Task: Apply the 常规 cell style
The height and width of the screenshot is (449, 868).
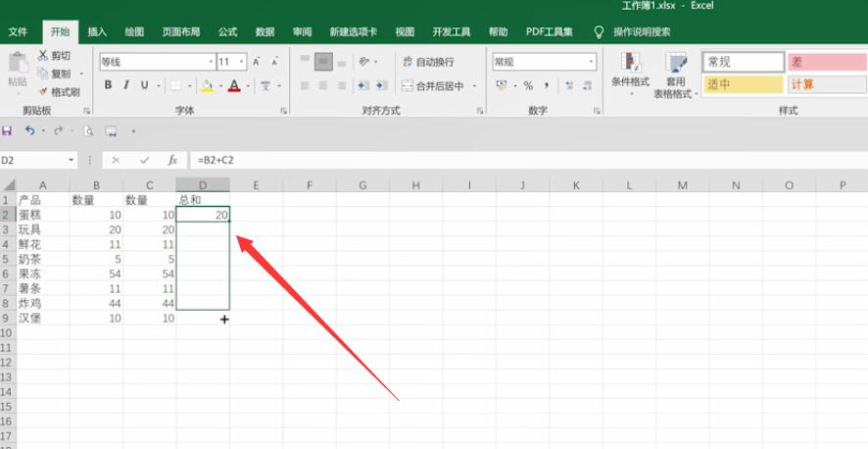Action: click(x=744, y=62)
